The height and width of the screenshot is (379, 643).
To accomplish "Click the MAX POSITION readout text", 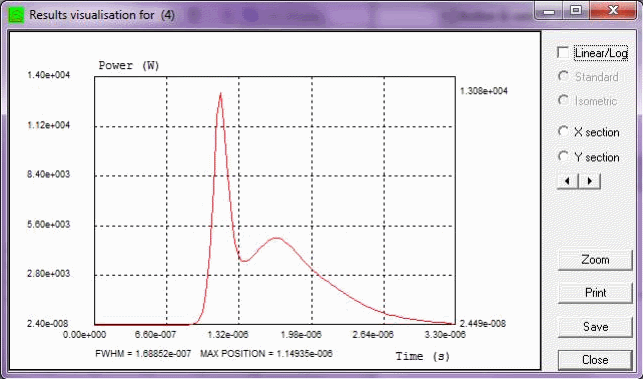I will pos(266,354).
